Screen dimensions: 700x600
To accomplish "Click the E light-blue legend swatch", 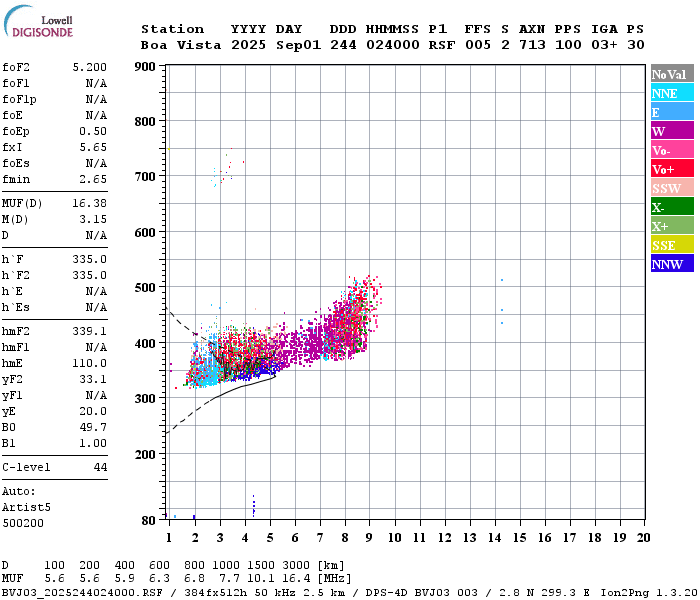I will (x=672, y=112).
